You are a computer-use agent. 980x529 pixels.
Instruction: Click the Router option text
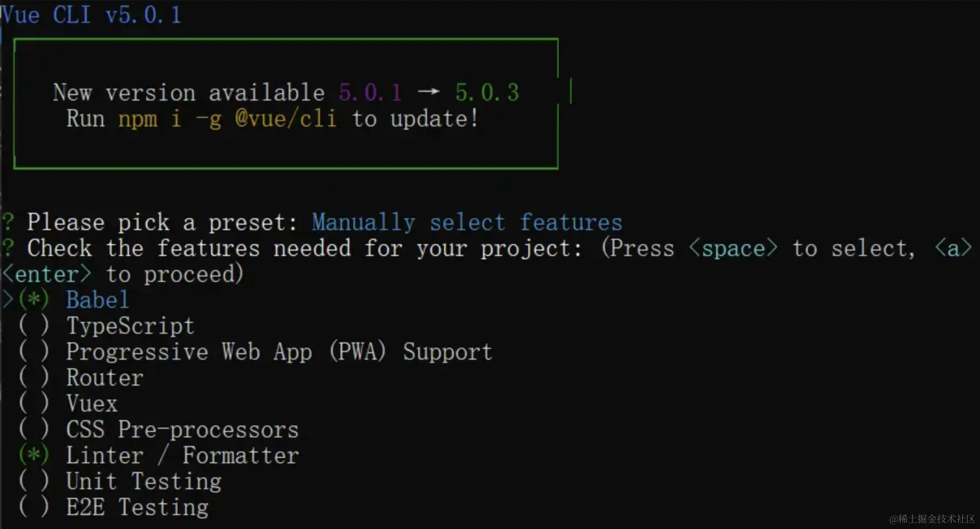pyautogui.click(x=105, y=377)
